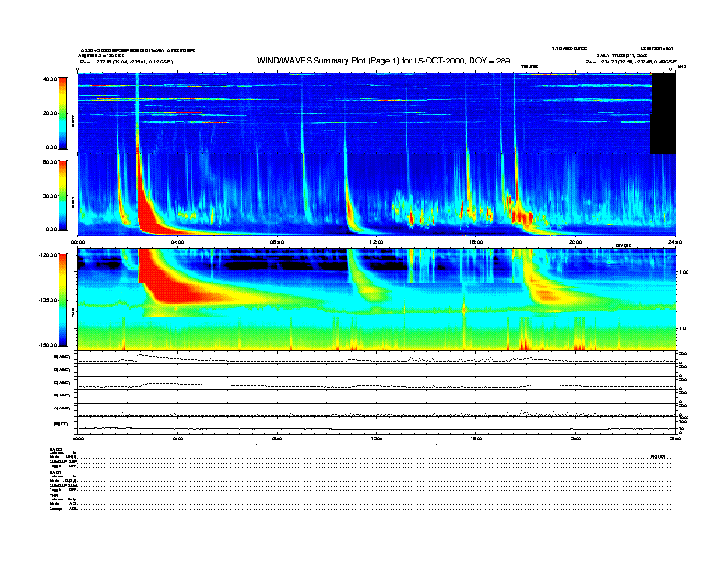Click 00:00 tick label under RAD1 spectrogram
Image resolution: width=728 pixels, height=563 pixels.
tap(77, 242)
